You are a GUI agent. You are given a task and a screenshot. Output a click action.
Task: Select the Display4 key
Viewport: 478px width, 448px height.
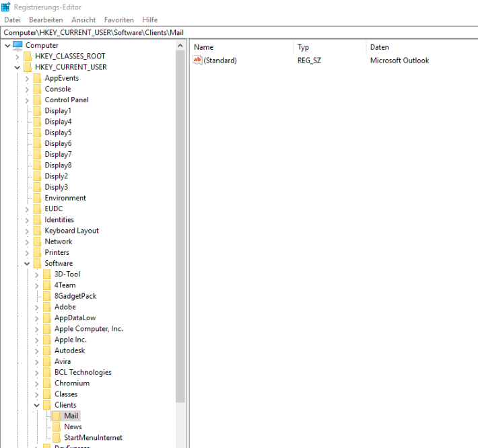(58, 122)
